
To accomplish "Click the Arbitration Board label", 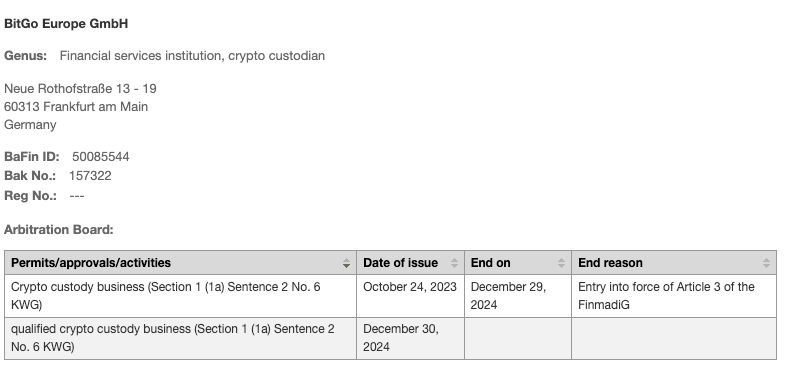I will [59, 230].
